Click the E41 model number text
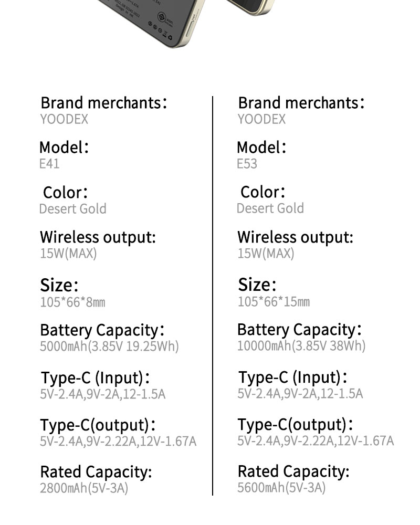The height and width of the screenshot is (525, 420). [x=49, y=164]
